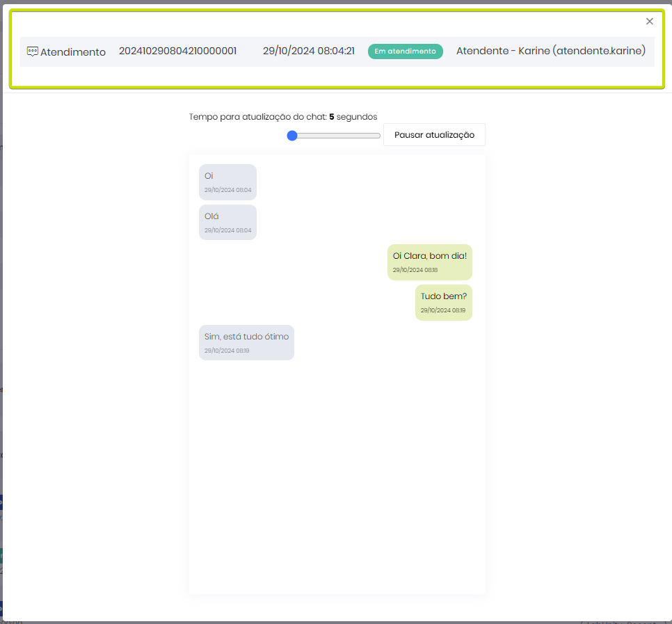This screenshot has height=624, width=672.
Task: Click the timestamp under "Sim, está tudo ótimo"
Action: [x=227, y=351]
